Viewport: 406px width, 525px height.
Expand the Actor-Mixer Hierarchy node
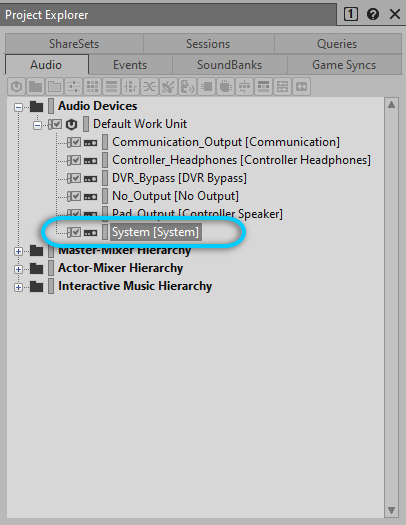19,269
